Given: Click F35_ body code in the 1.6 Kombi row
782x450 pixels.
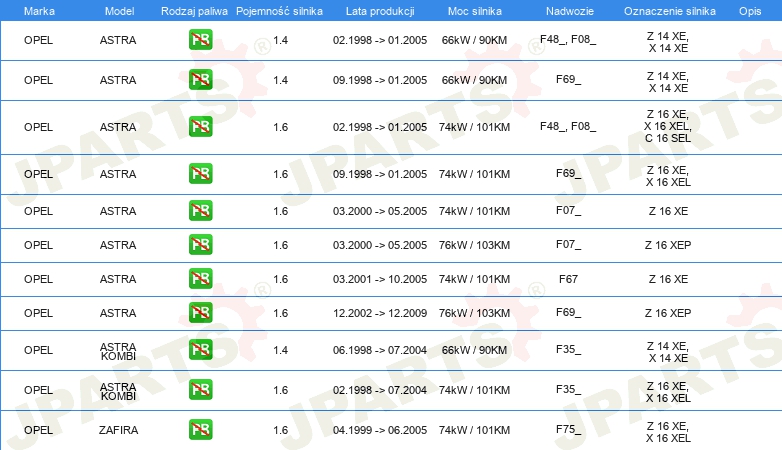Looking at the screenshot, I should (x=569, y=390).
